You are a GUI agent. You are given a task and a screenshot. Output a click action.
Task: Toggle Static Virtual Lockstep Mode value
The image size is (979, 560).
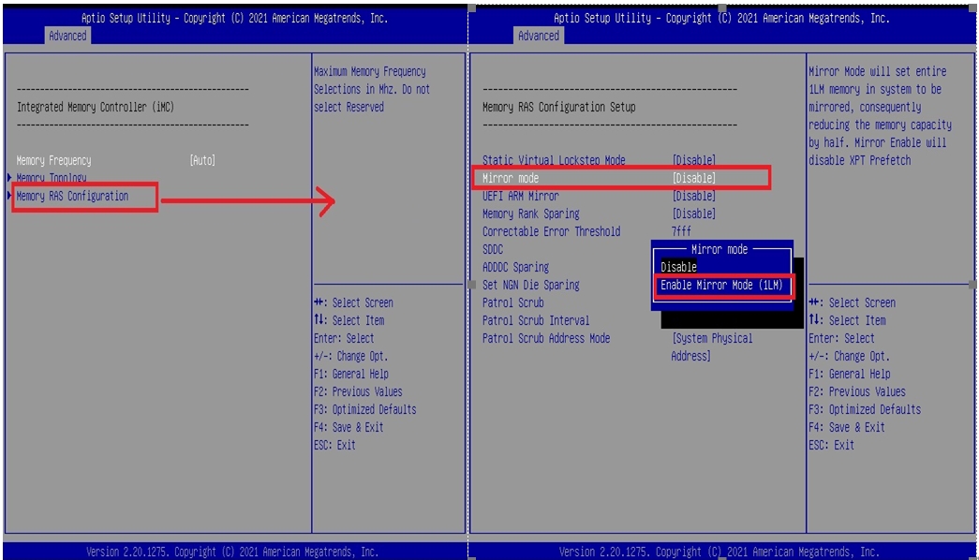pyautogui.click(x=693, y=160)
